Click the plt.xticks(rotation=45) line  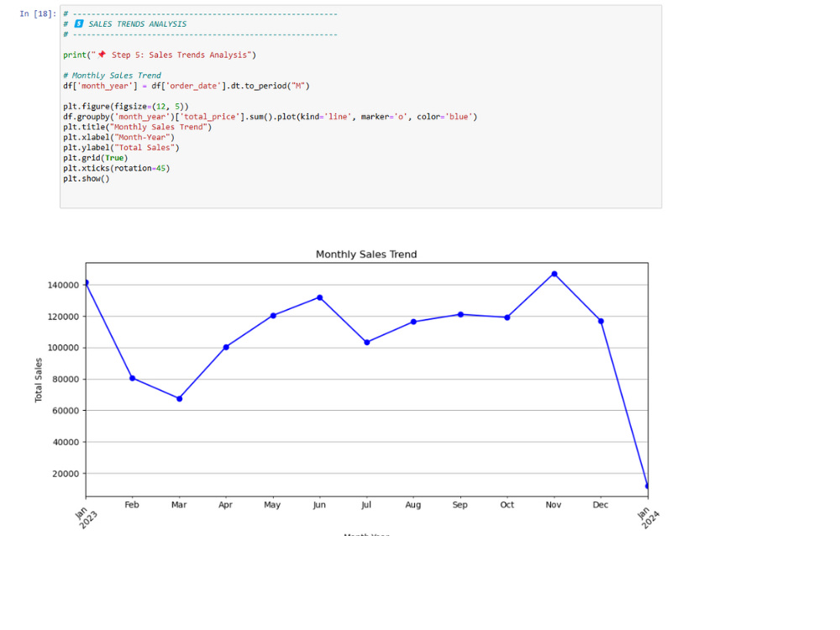pos(116,168)
